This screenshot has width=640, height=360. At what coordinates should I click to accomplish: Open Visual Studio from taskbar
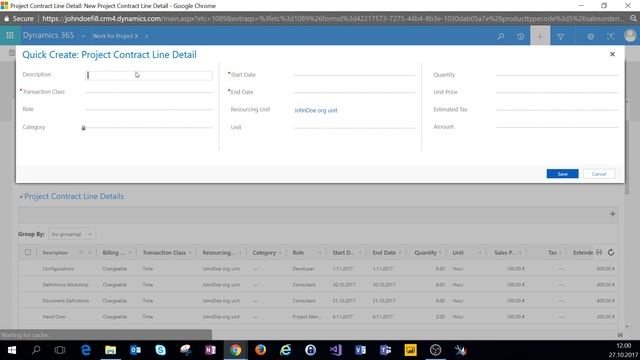(336, 350)
